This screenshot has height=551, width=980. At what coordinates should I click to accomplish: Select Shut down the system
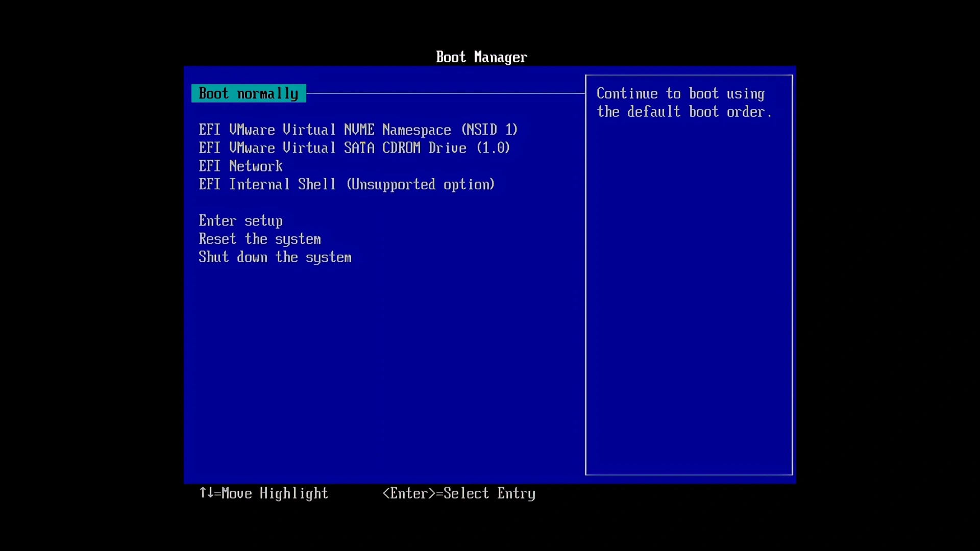(x=275, y=258)
